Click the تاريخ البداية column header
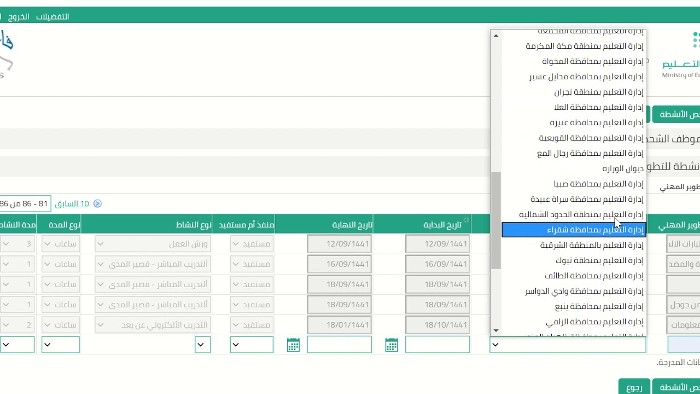The height and width of the screenshot is (394, 700). [x=442, y=225]
